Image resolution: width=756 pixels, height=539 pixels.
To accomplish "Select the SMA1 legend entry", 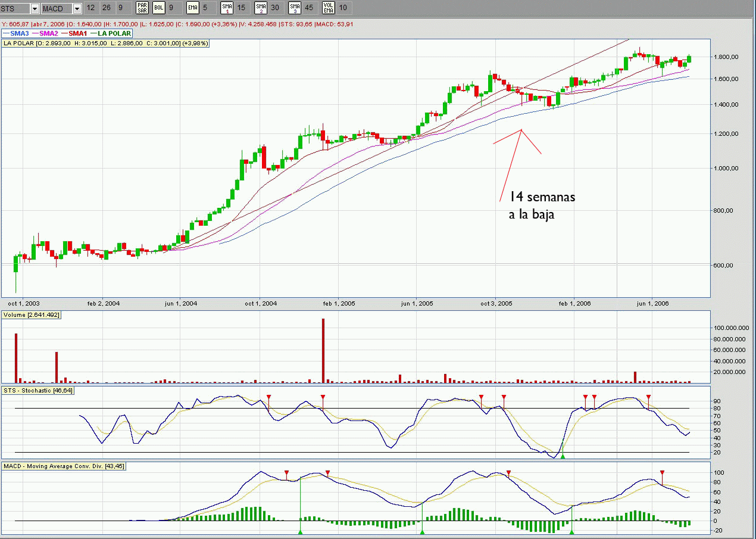I will coord(74,33).
